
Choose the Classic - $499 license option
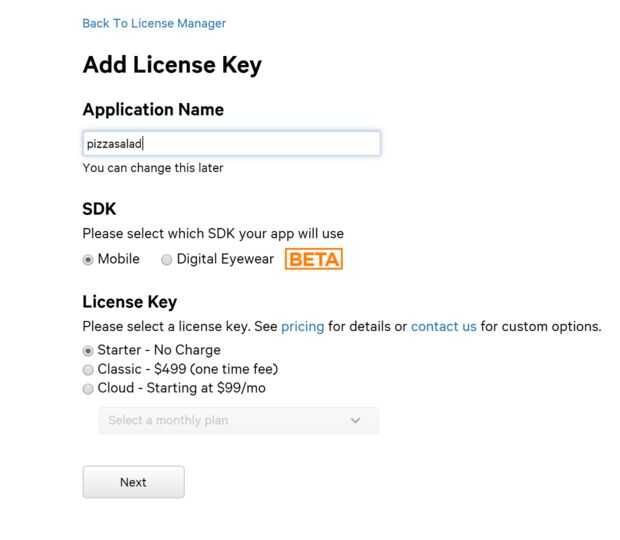click(x=89, y=369)
